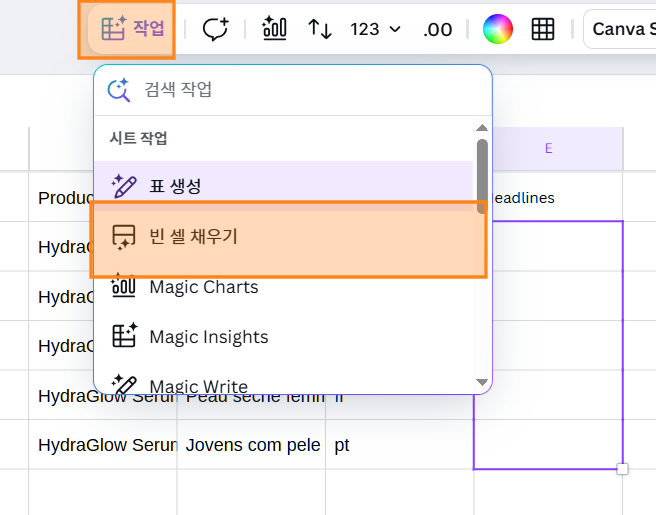656x515 pixels.
Task: Click the 시트 작업 section heading
Action: (138, 138)
